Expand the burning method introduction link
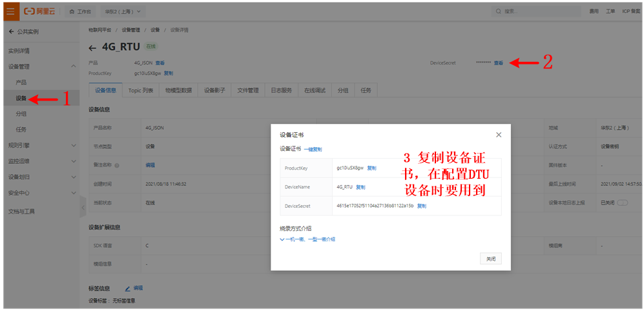 point(307,239)
